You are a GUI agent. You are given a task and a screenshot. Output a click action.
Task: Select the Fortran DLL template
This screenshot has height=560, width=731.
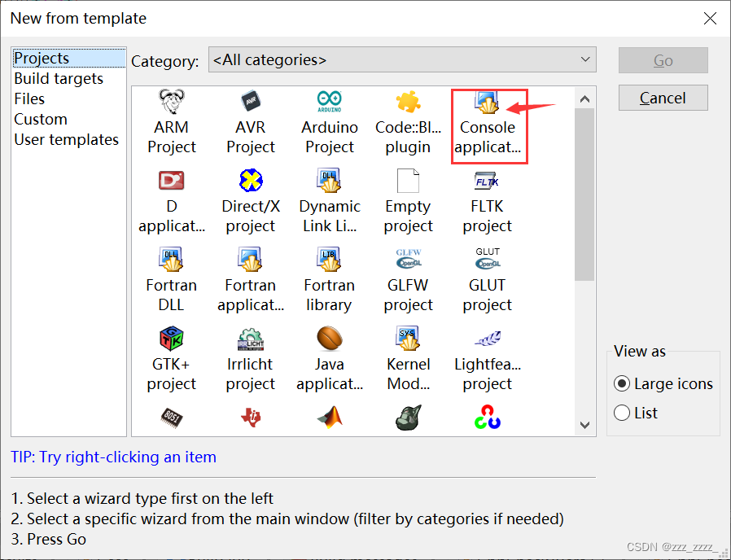click(x=172, y=281)
